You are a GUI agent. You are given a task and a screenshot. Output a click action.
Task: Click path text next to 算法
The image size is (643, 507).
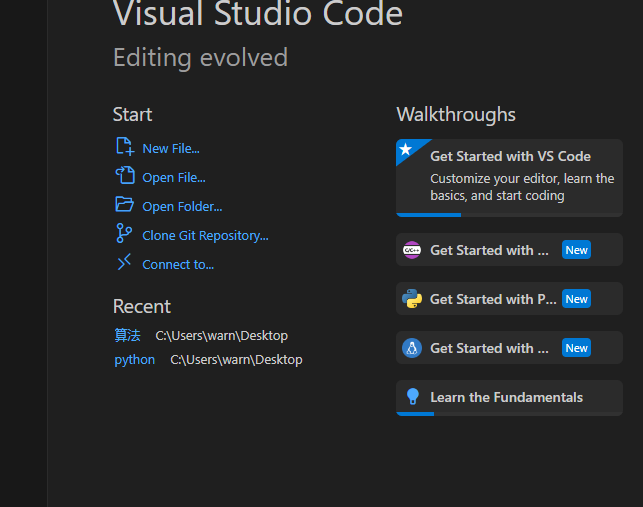pyautogui.click(x=221, y=336)
